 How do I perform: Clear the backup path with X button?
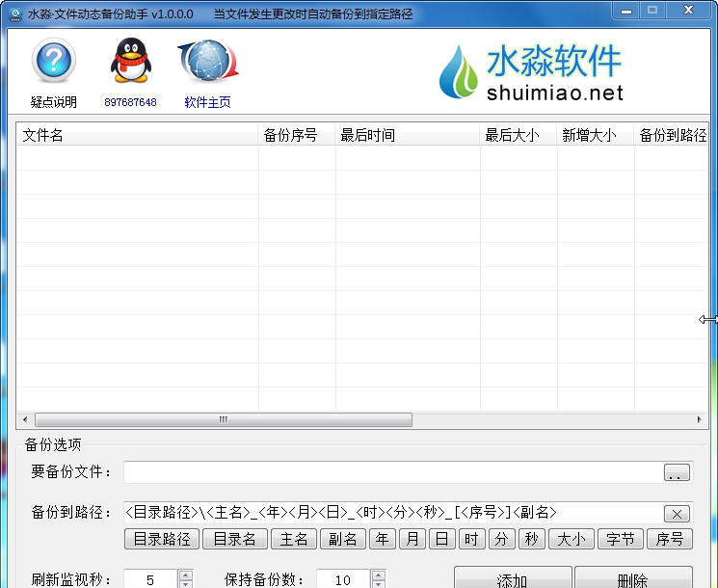(x=677, y=514)
